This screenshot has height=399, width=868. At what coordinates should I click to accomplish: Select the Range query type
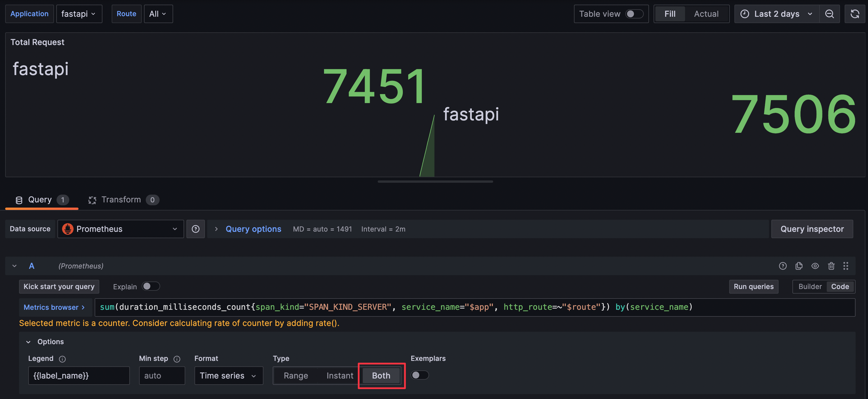coord(295,375)
